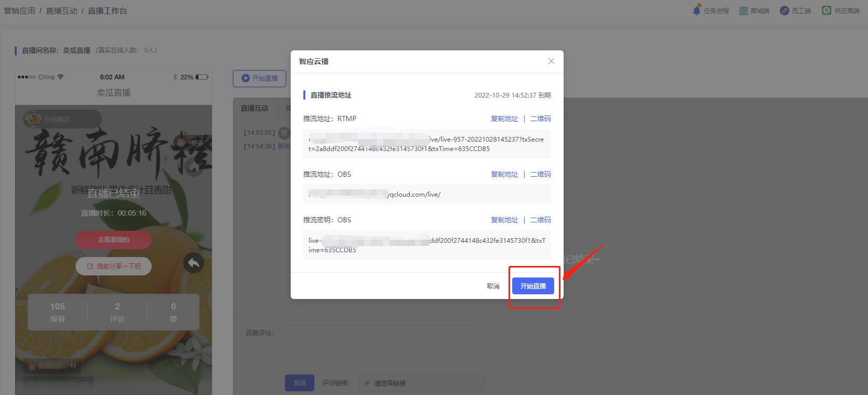Screen dimensions: 868x395
Task: Click the 去看看别的 button on phone preview
Action: (114, 240)
